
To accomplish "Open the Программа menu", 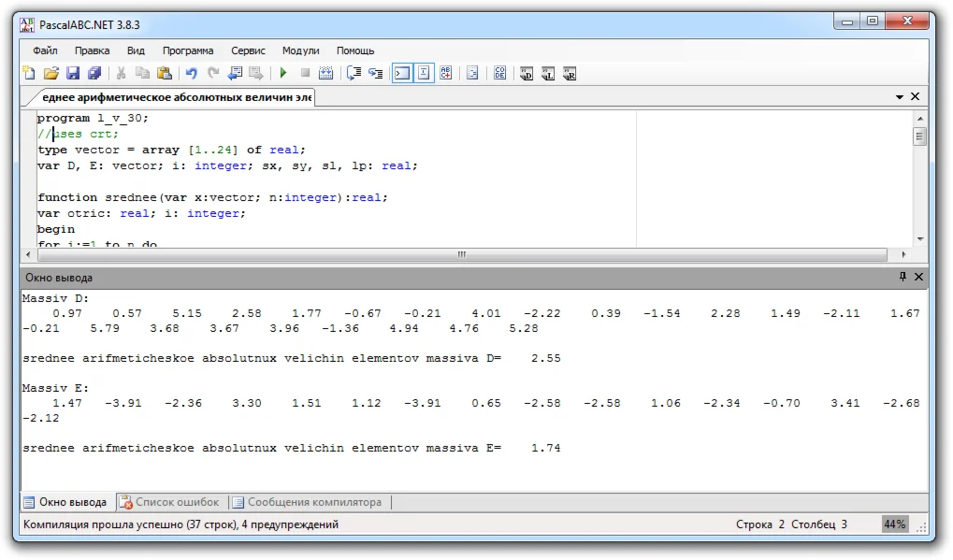I will click(x=188, y=50).
